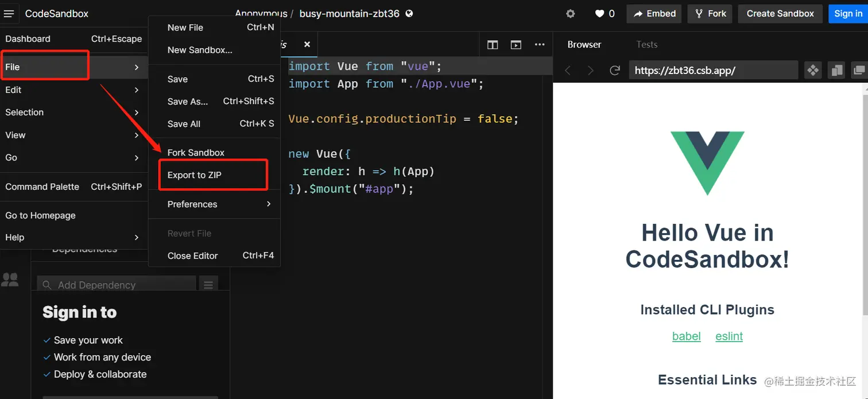Refresh the browser preview
The height and width of the screenshot is (399, 868).
click(x=614, y=70)
